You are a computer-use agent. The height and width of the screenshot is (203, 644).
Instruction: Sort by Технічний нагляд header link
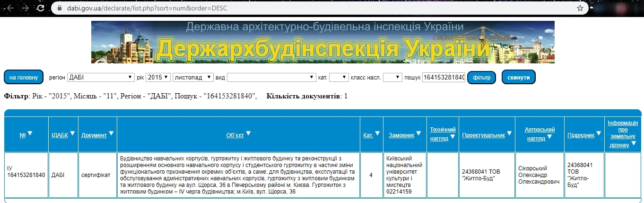pyautogui.click(x=443, y=134)
